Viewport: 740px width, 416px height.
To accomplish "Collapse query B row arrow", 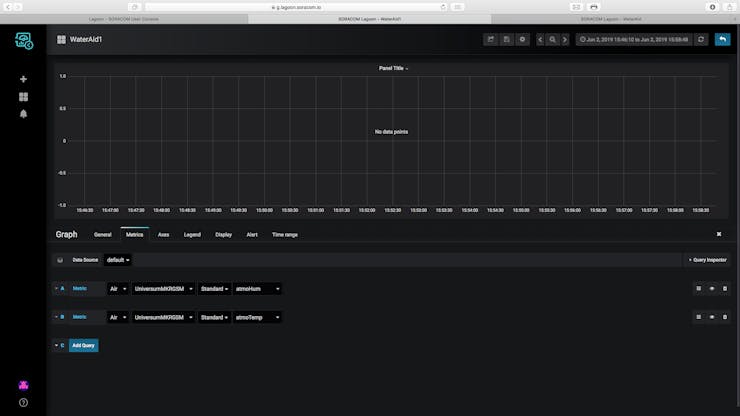I will click(x=56, y=317).
